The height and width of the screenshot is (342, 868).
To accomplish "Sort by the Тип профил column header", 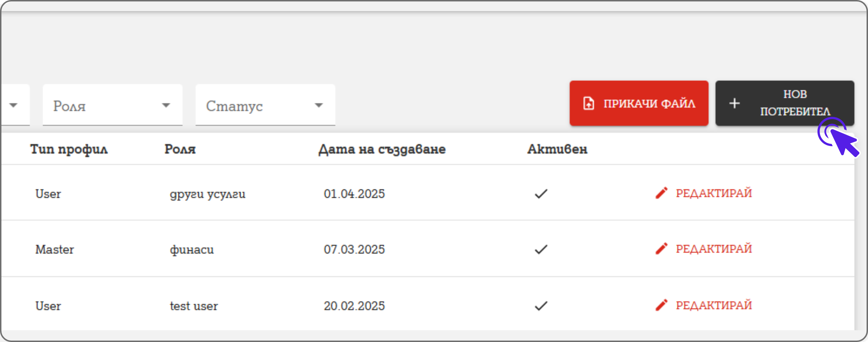I will tap(69, 149).
